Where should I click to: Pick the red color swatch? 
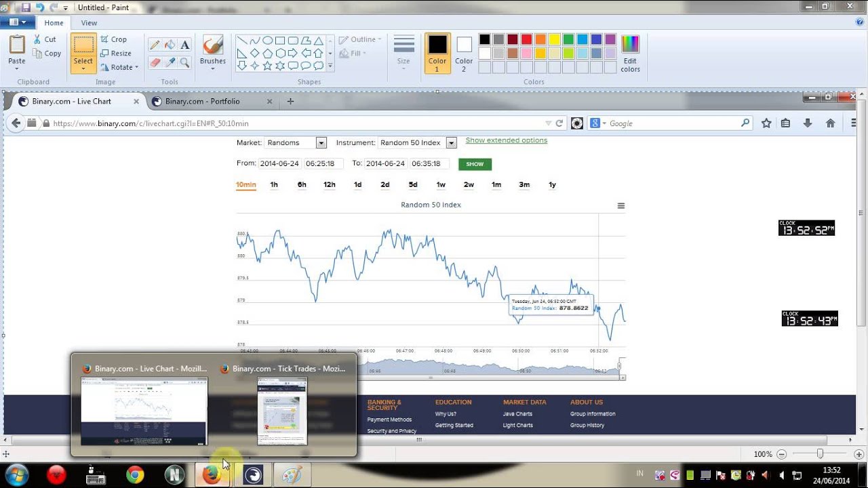coord(526,39)
